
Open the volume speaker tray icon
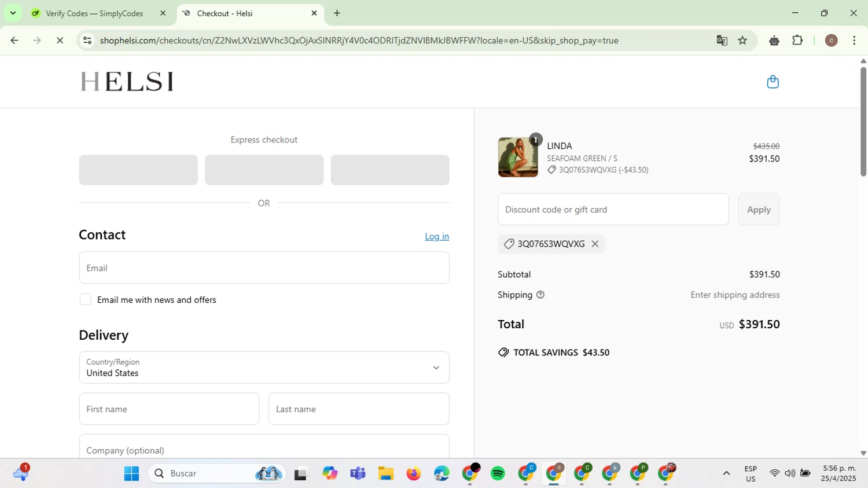pyautogui.click(x=790, y=474)
